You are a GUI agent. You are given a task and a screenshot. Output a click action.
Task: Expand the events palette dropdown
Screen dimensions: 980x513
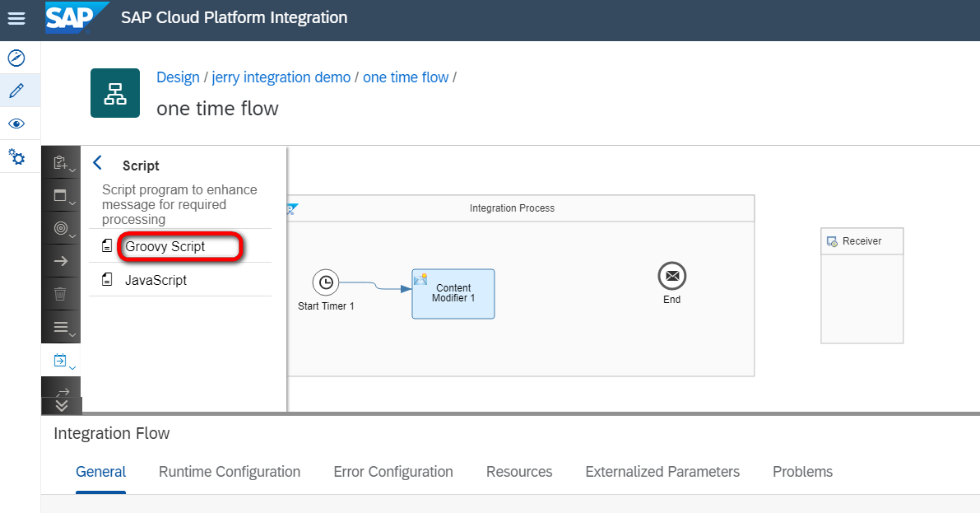coord(61,229)
